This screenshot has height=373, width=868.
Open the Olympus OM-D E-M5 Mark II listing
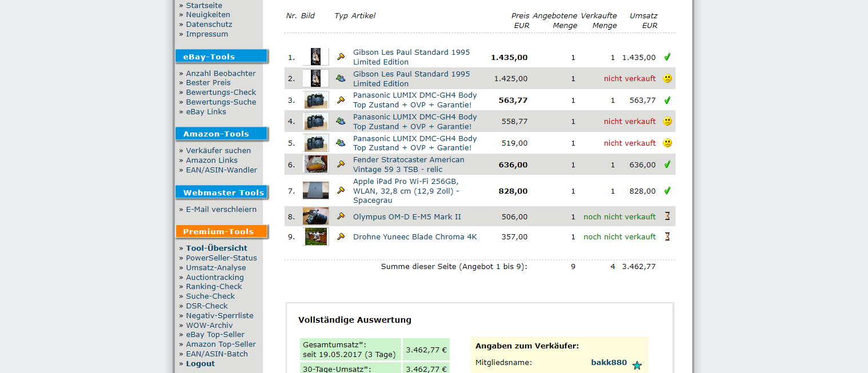407,217
